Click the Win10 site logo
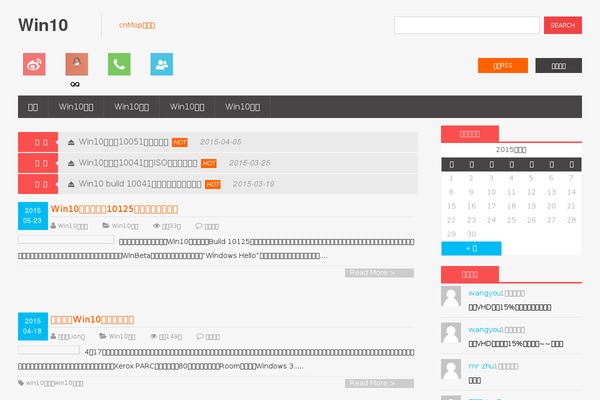 [x=43, y=25]
